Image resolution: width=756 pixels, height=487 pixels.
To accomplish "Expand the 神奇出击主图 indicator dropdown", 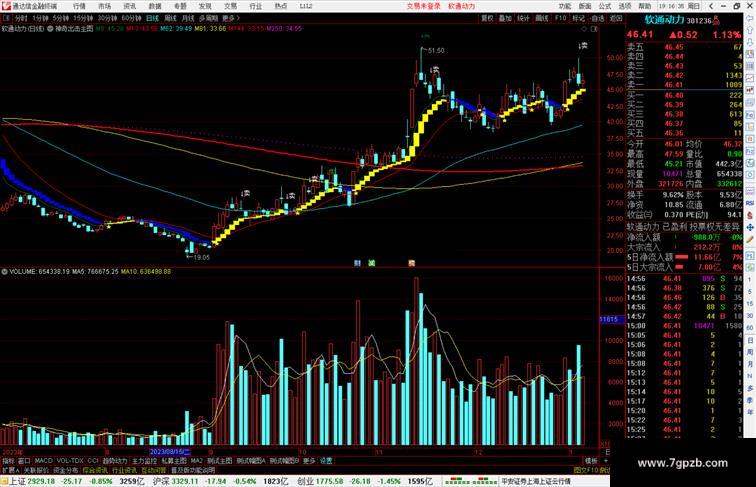I will (x=50, y=29).
